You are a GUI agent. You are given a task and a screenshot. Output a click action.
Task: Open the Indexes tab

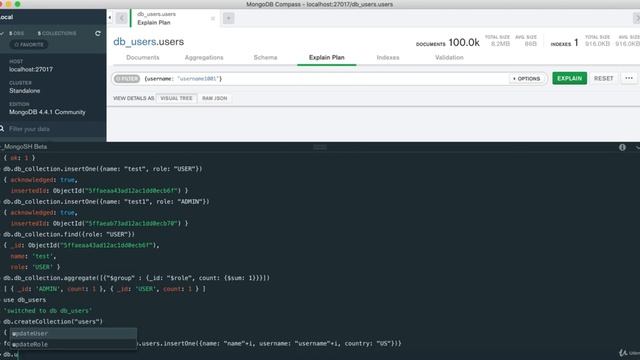(x=388, y=58)
